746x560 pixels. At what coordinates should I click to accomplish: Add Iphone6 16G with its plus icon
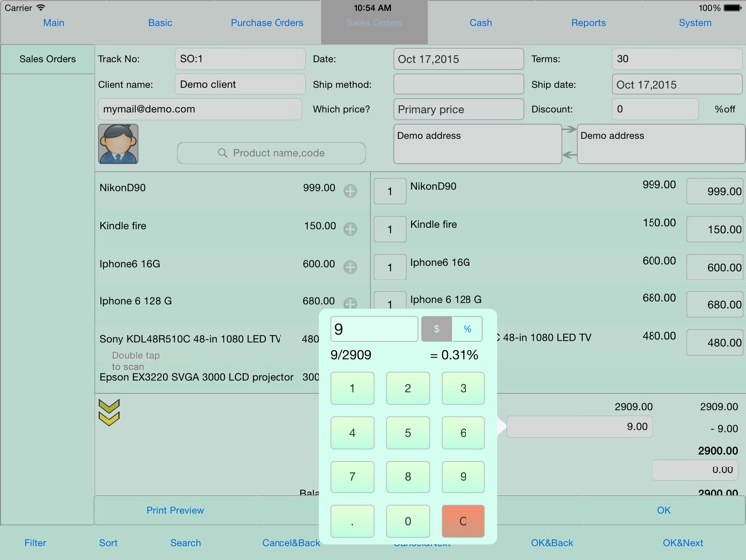click(350, 267)
